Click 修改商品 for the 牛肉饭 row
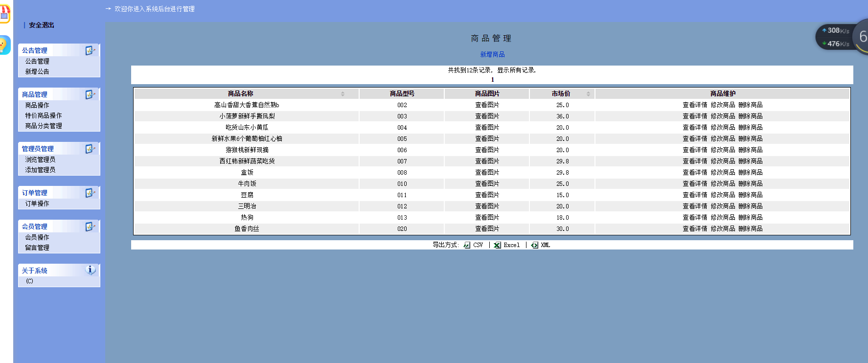Image resolution: width=868 pixels, height=363 pixels. pyautogui.click(x=723, y=184)
